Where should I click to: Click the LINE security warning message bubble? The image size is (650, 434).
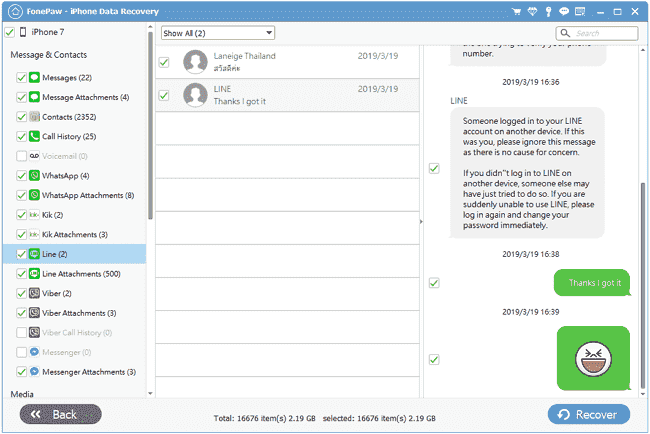(527, 173)
